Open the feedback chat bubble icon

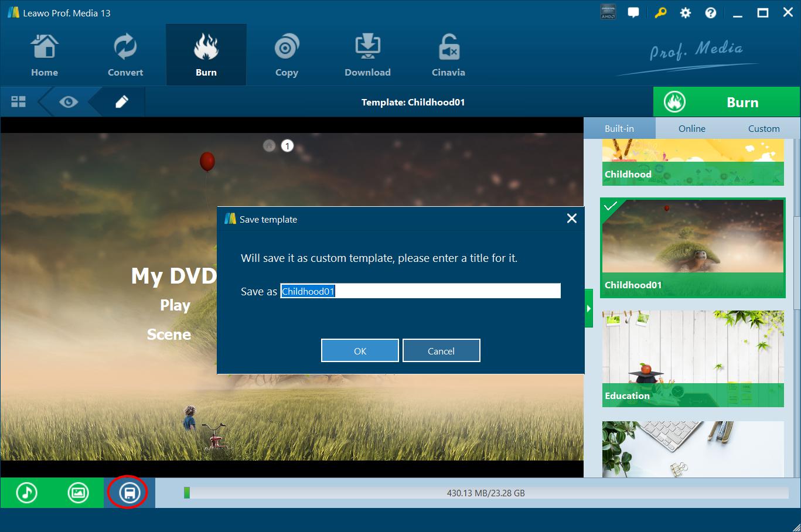point(633,13)
